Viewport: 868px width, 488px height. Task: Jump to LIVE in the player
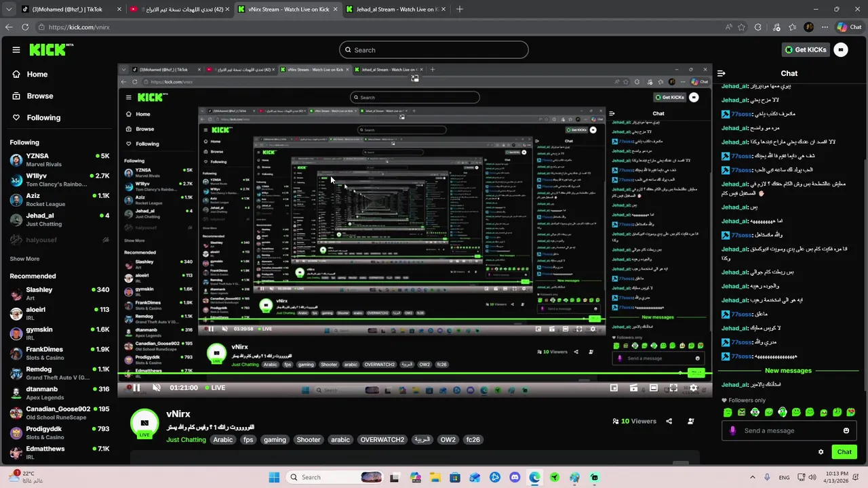tap(214, 388)
